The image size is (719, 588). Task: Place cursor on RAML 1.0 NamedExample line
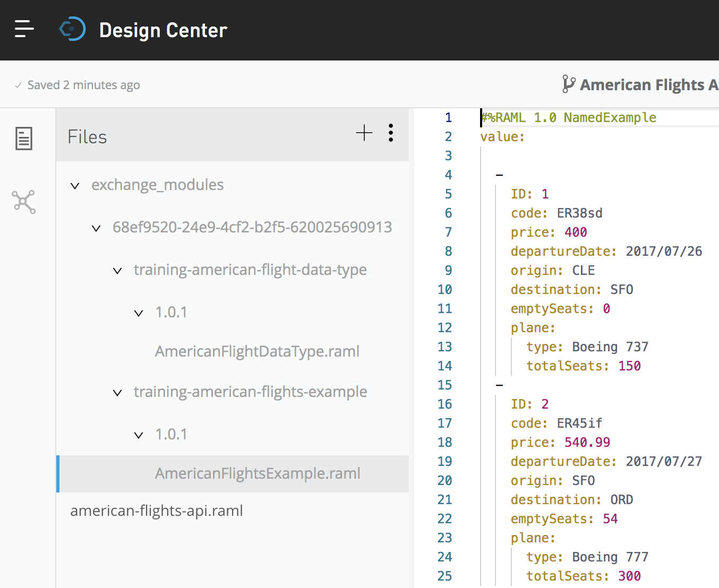click(x=569, y=117)
